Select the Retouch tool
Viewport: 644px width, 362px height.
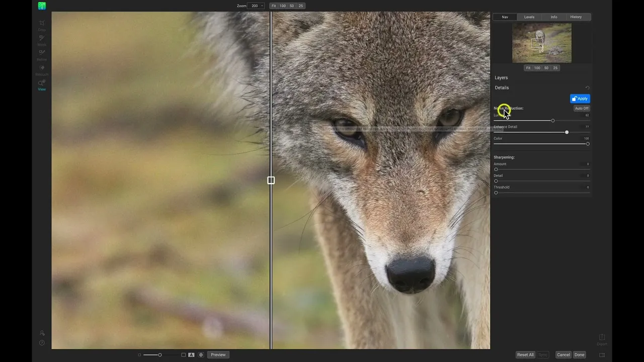click(42, 70)
